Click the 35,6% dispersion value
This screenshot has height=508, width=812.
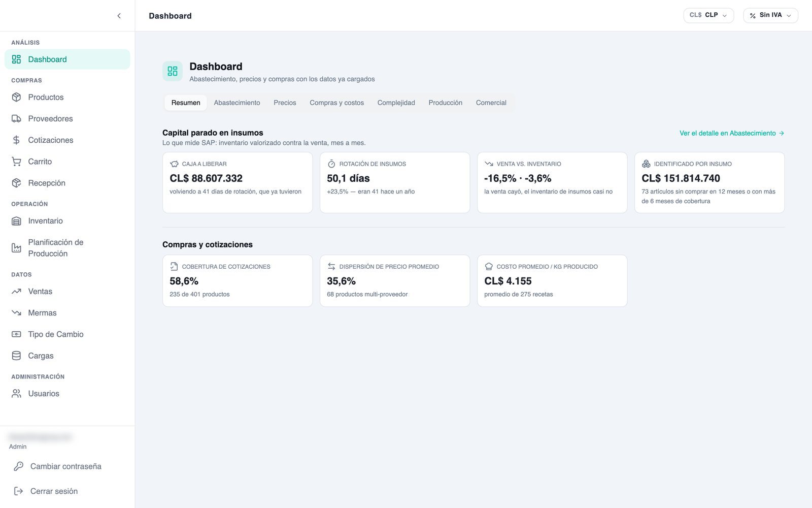[x=341, y=281]
